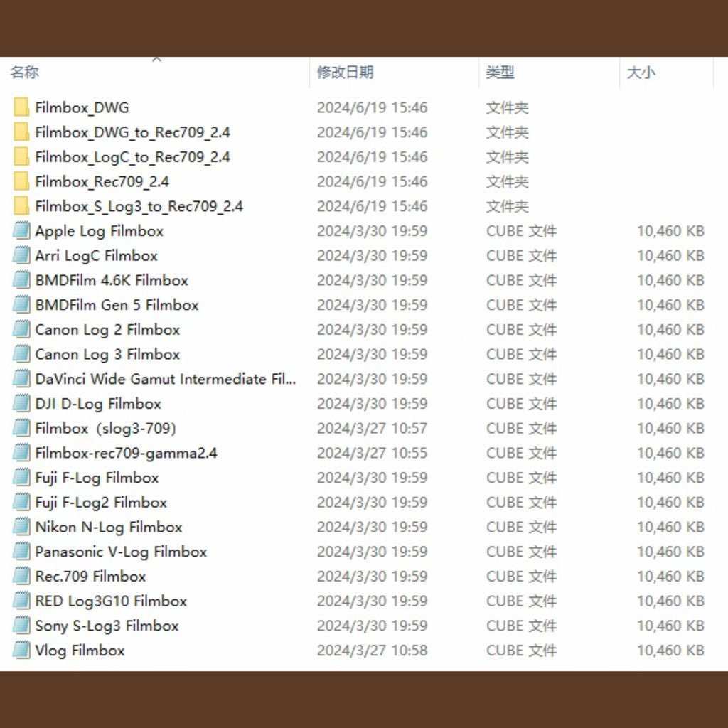Click the BMDFilm 4.6K Filmbox file name
728x728 pixels.
(x=112, y=280)
